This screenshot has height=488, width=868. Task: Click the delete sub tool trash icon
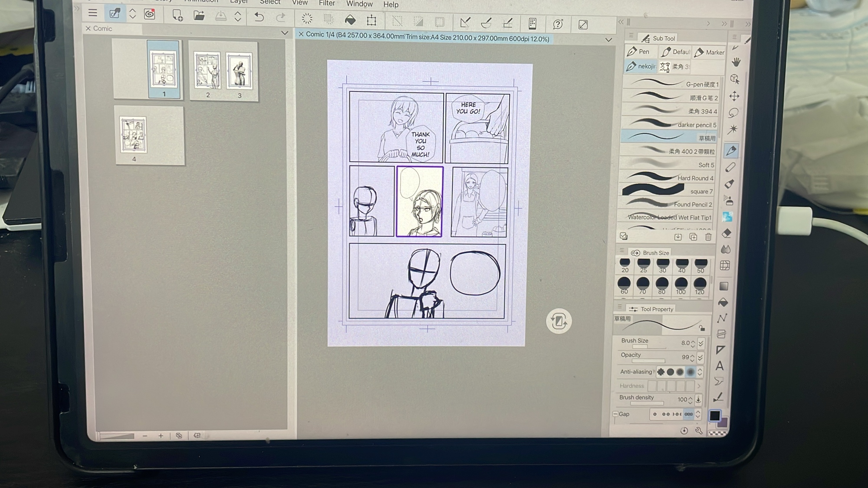tap(708, 237)
